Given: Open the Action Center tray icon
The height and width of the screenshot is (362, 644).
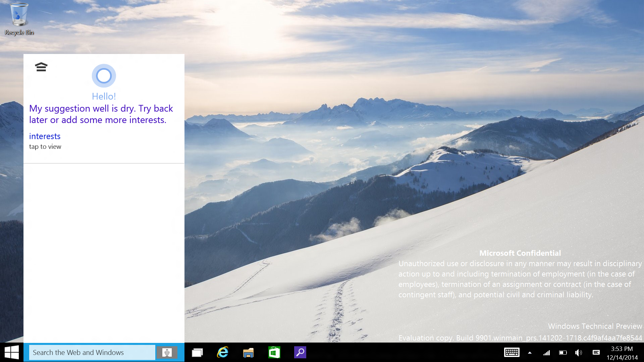Looking at the screenshot, I should tap(596, 352).
